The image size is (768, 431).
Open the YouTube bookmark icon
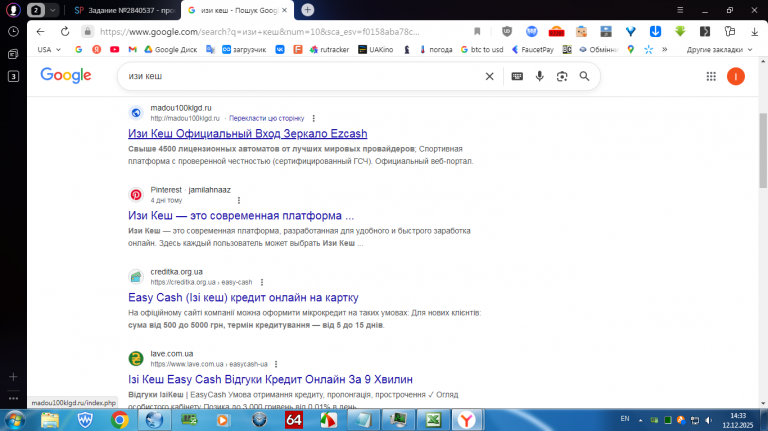[x=115, y=49]
